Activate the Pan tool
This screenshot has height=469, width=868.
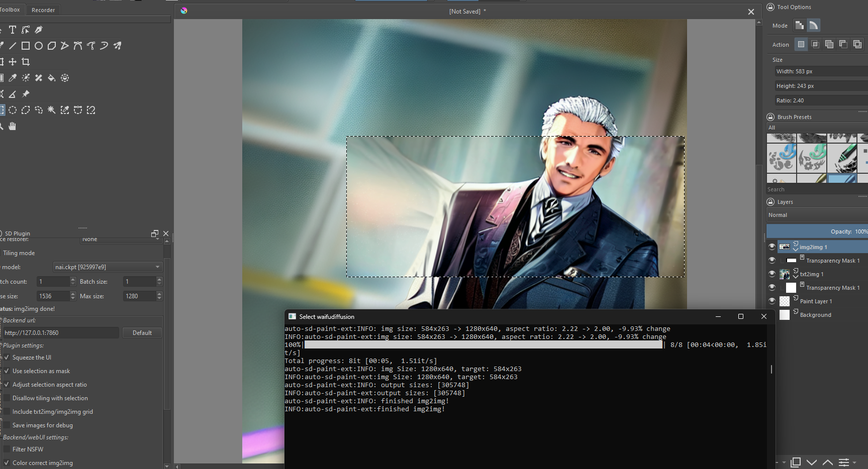pyautogui.click(x=13, y=126)
